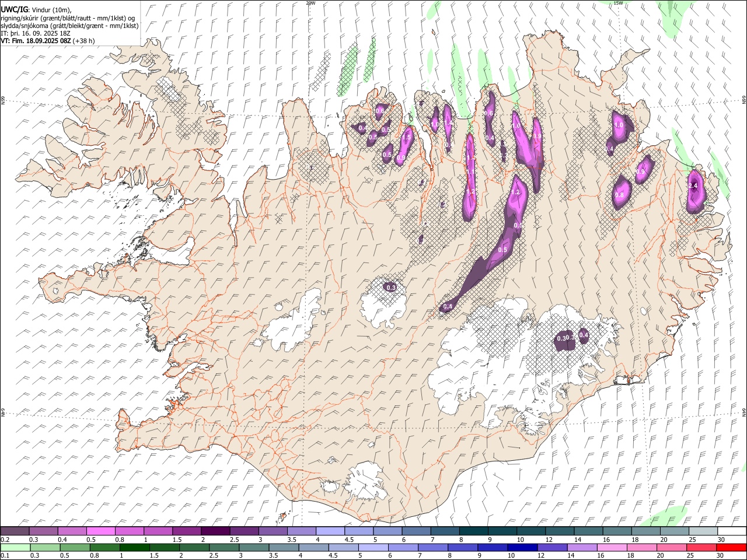Click the 'rigning/skúrir' rain legend description line
The height and width of the screenshot is (560, 747).
pyautogui.click(x=68, y=17)
